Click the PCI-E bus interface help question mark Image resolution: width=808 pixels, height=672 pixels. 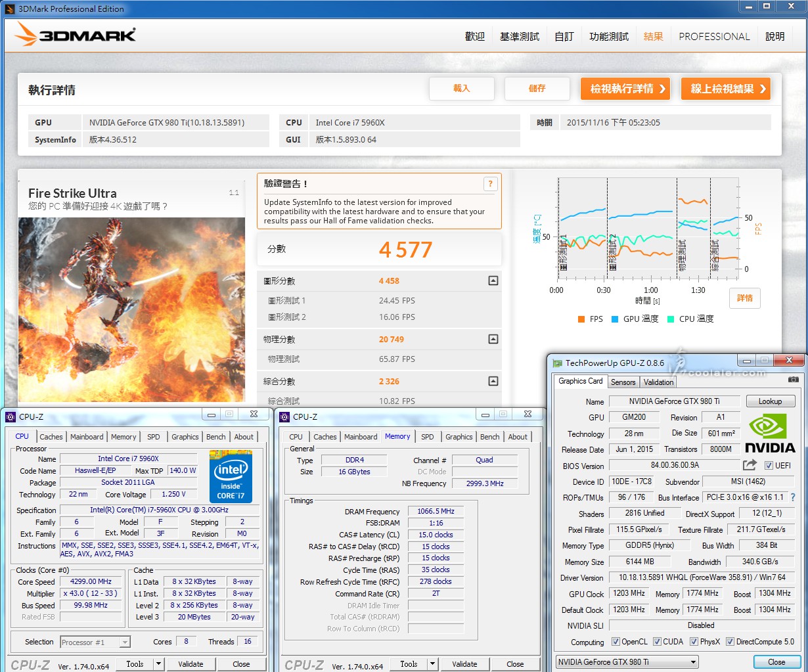pyautogui.click(x=792, y=497)
